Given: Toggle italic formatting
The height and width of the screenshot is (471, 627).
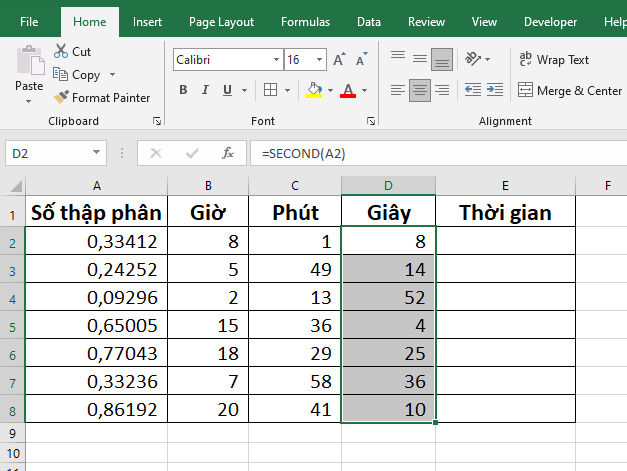Looking at the screenshot, I should [x=206, y=91].
